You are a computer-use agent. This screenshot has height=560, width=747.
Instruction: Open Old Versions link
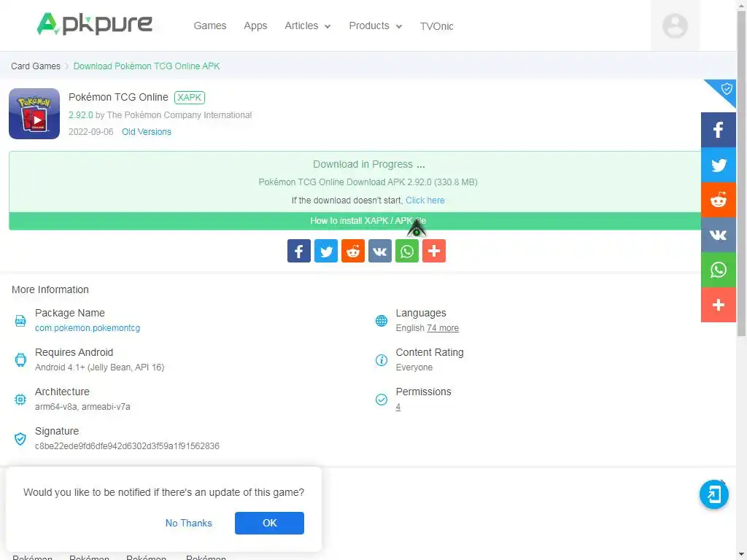[146, 132]
